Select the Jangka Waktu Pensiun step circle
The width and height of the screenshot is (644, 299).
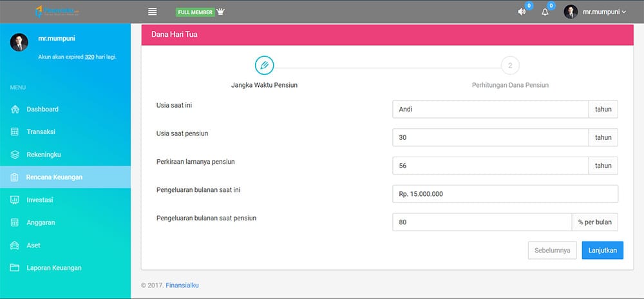click(264, 66)
